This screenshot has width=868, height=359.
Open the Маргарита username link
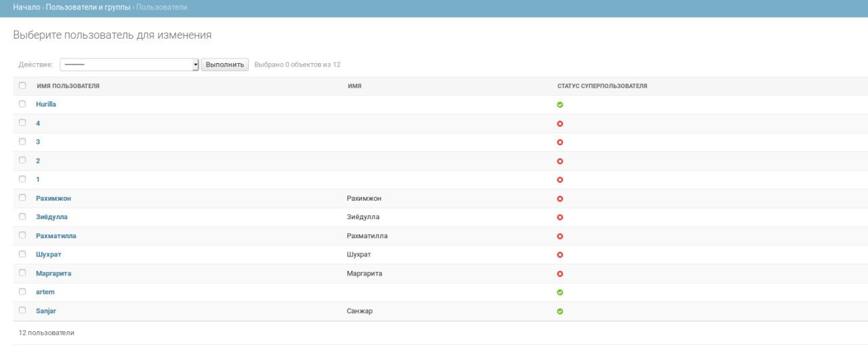pos(54,273)
